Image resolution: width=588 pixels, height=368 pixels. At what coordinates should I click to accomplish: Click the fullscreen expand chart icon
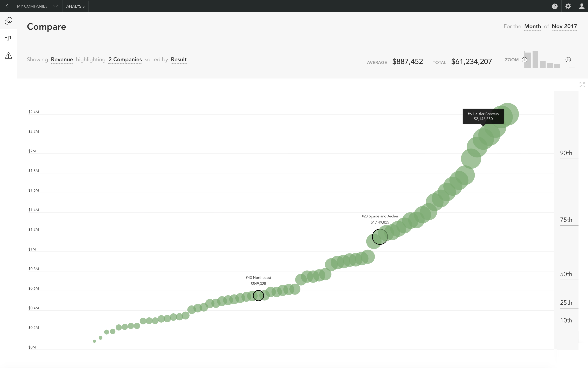(582, 85)
